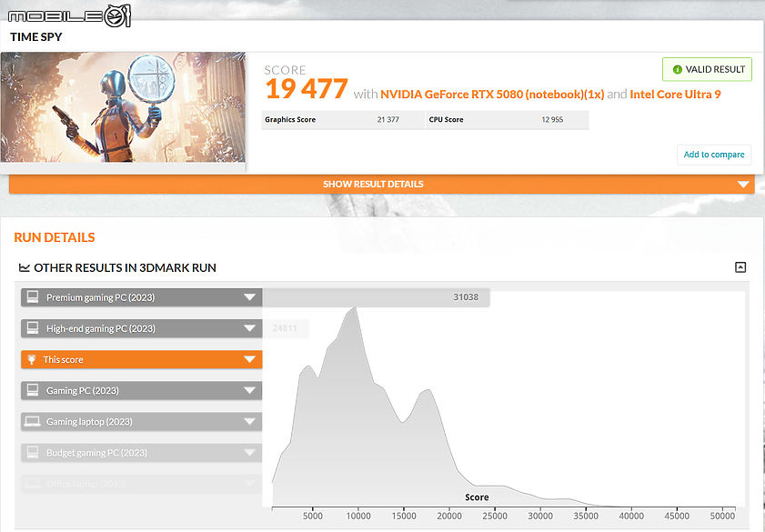765x532 pixels.
Task: Click the Gaming laptop (2023) laptop icon
Action: pyautogui.click(x=33, y=421)
